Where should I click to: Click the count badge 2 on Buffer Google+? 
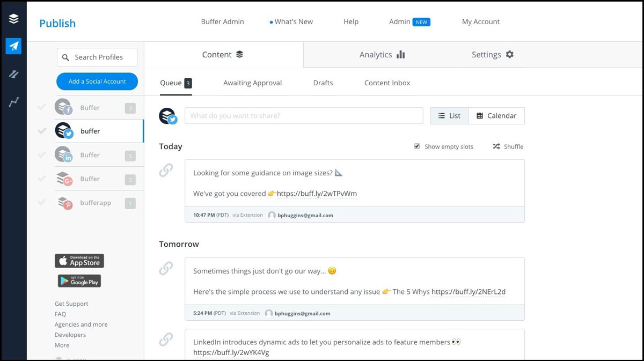point(130,179)
